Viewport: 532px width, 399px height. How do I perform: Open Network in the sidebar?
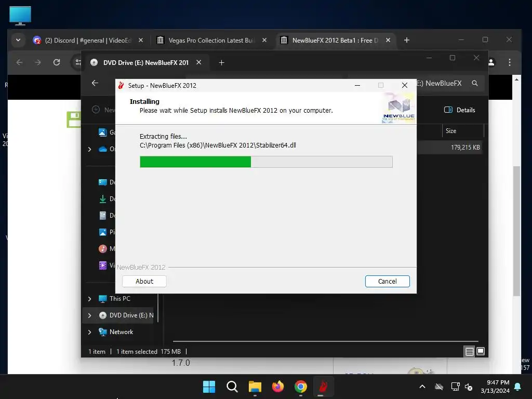point(121,332)
